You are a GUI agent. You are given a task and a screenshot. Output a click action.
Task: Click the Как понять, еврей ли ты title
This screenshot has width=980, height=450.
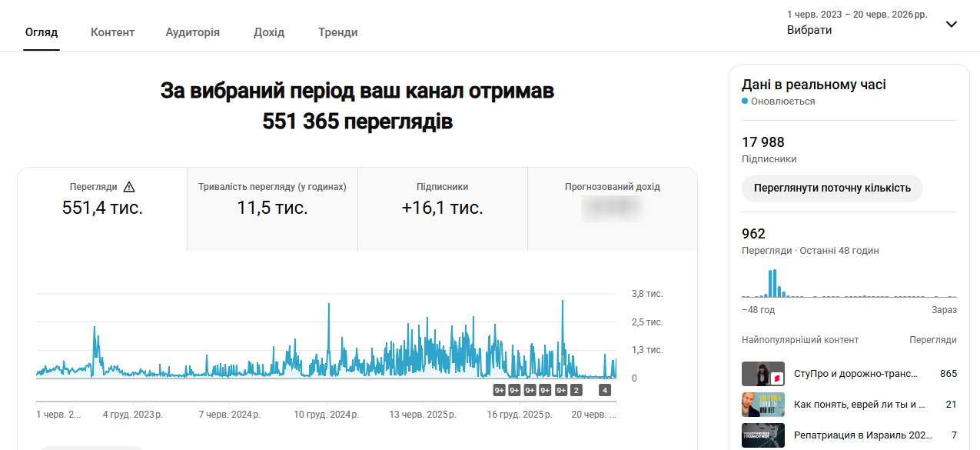pyautogui.click(x=859, y=405)
